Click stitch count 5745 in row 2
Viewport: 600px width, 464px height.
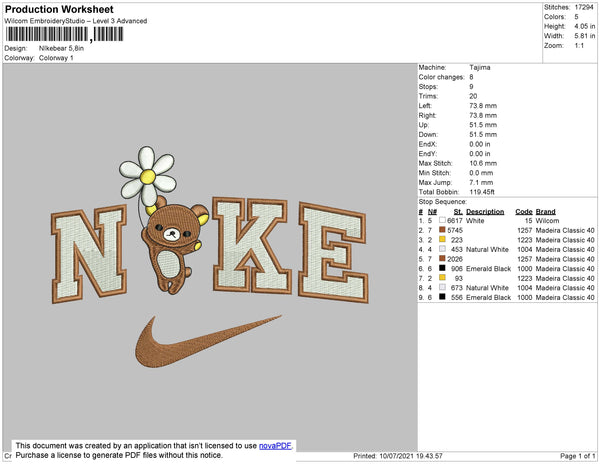click(455, 230)
